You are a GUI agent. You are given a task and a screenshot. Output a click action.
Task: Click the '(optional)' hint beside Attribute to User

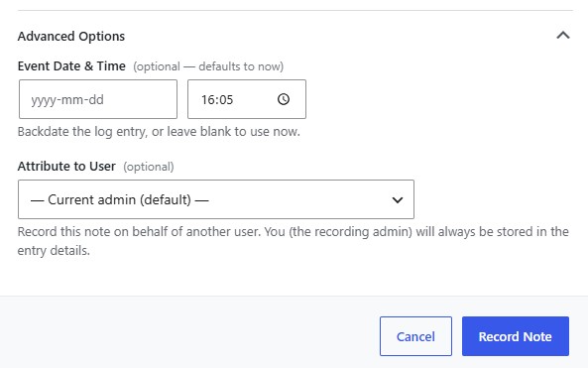click(149, 167)
